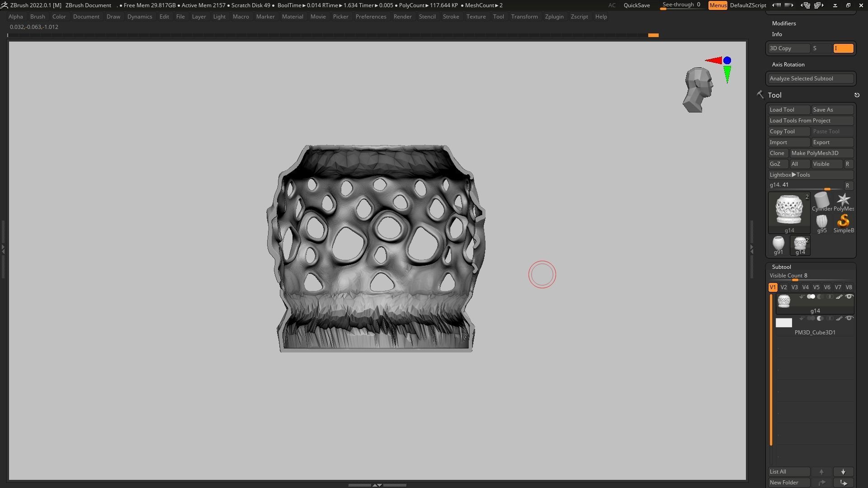Expand the Modifiers section
The width and height of the screenshot is (868, 488).
click(783, 23)
